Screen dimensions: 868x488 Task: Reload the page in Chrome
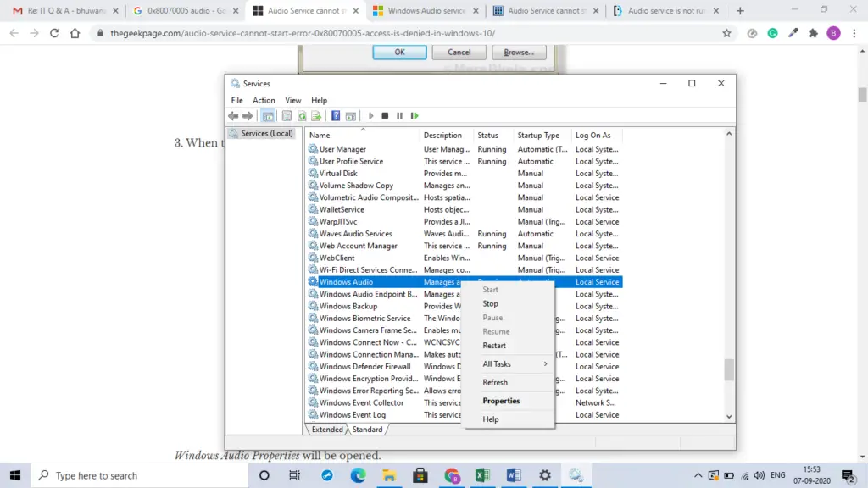[x=54, y=33]
